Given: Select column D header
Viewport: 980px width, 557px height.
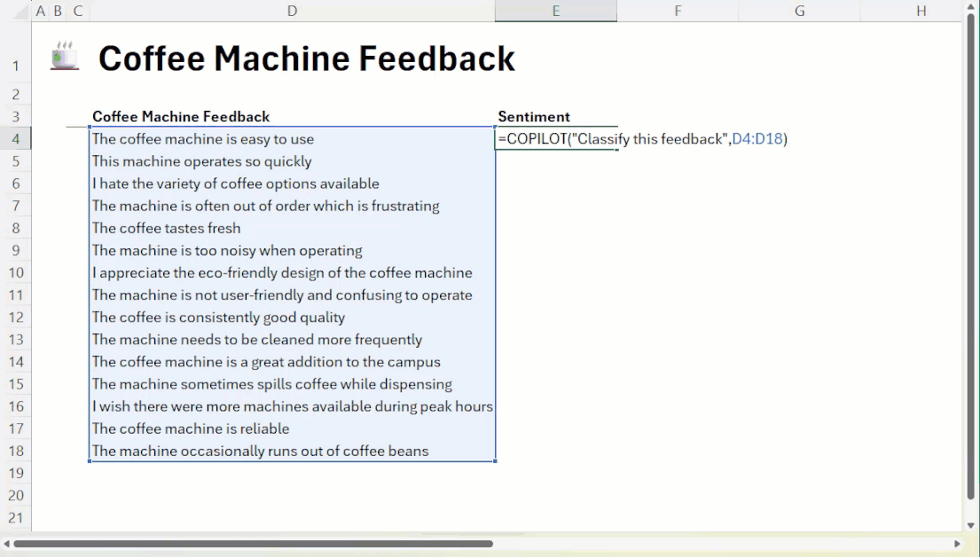Looking at the screenshot, I should pos(292,11).
